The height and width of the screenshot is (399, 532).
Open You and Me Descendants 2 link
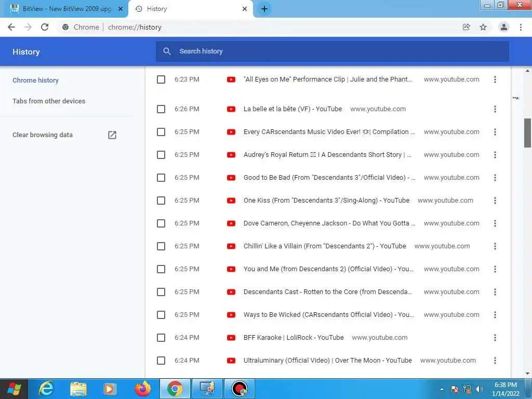328,269
